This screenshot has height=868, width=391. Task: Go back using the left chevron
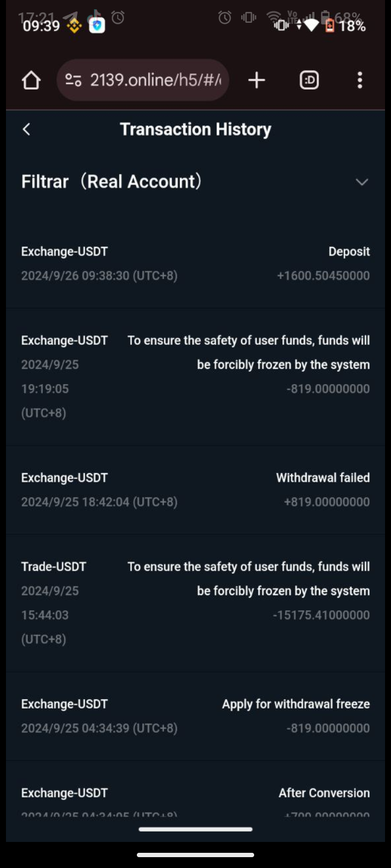click(27, 129)
